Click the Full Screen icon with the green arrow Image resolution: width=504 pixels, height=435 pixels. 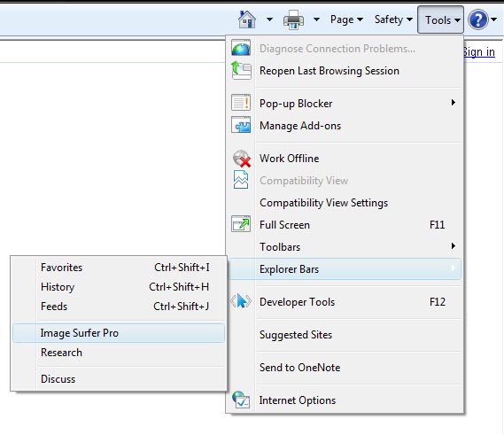tap(241, 224)
